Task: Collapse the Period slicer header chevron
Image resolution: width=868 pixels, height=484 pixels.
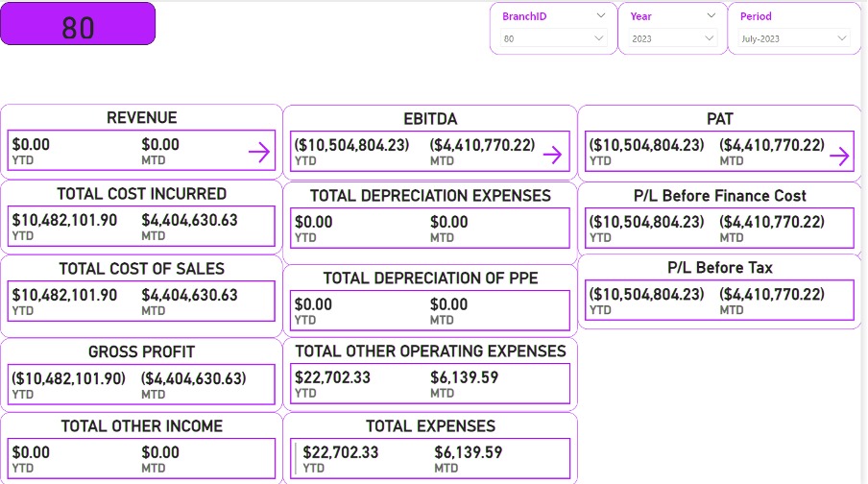Action: 843,15
